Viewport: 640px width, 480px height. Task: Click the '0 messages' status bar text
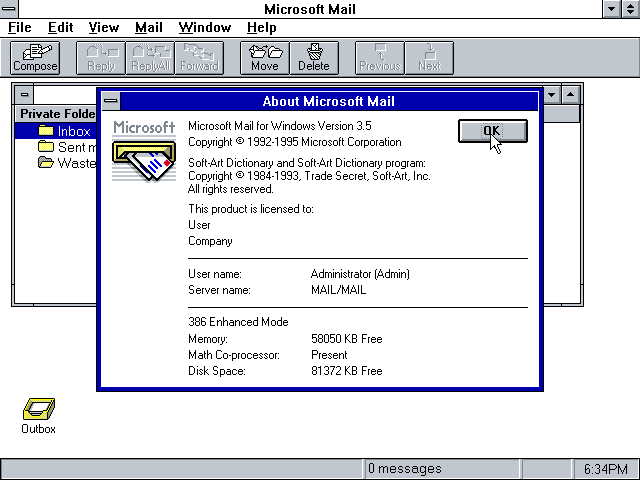(404, 468)
